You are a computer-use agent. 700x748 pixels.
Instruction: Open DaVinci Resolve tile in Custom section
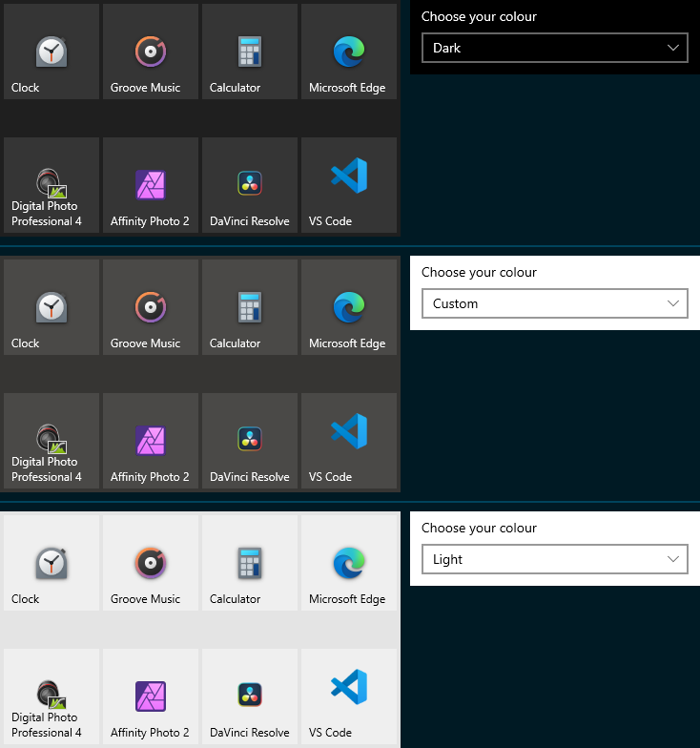click(250, 441)
